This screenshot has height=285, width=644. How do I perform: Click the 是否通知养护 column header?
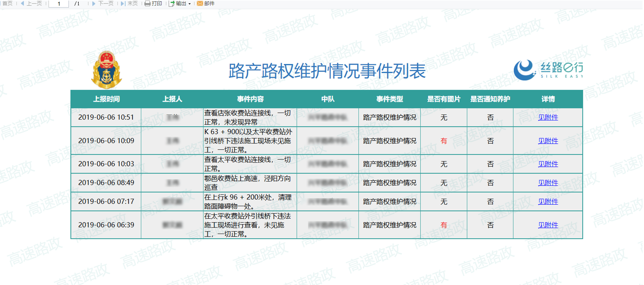pyautogui.click(x=490, y=99)
